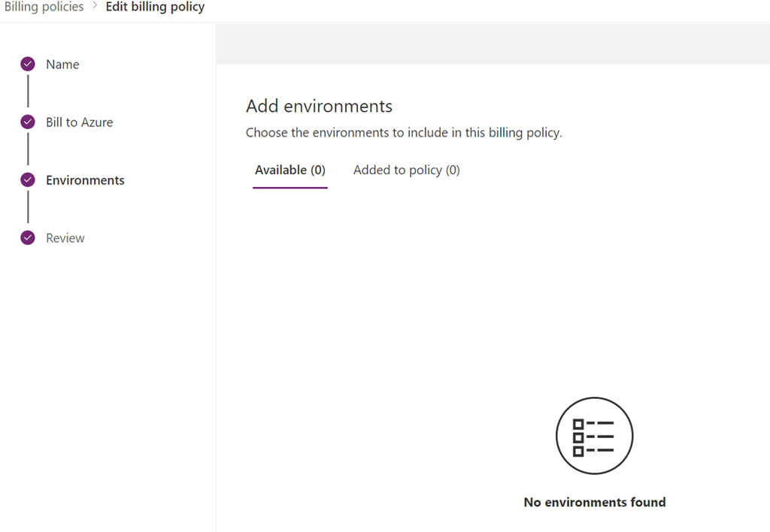Go back to Billing policies breadcrumb

(43, 7)
